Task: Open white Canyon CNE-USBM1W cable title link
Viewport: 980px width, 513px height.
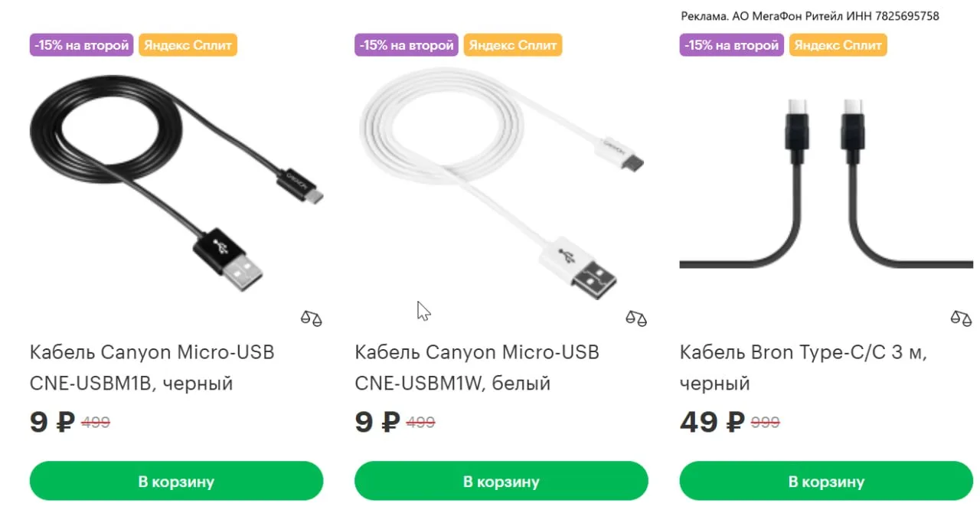Action: click(477, 368)
